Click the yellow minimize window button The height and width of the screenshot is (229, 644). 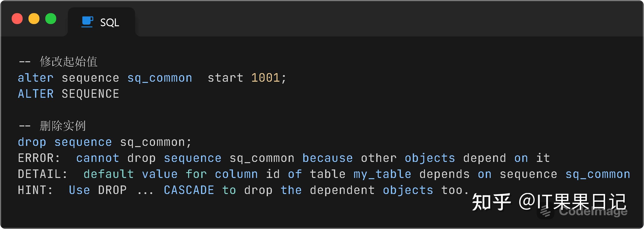[34, 19]
